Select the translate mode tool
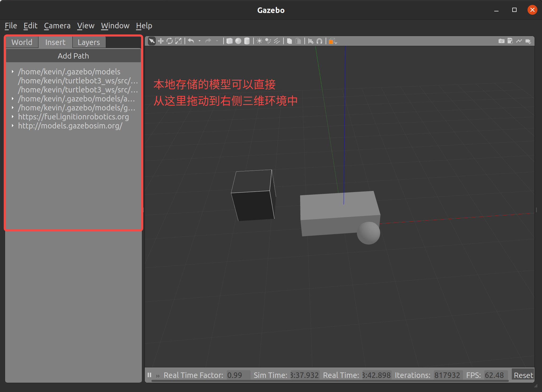Image resolution: width=542 pixels, height=392 pixels. click(161, 41)
